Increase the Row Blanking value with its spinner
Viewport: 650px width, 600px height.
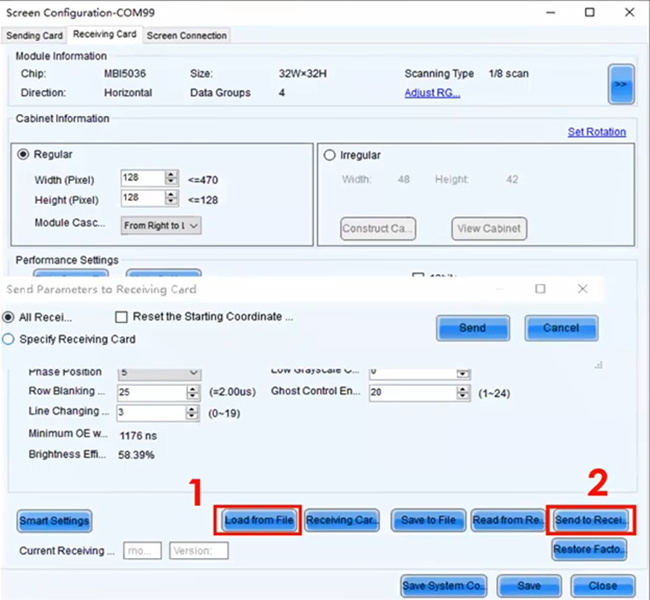click(x=192, y=388)
